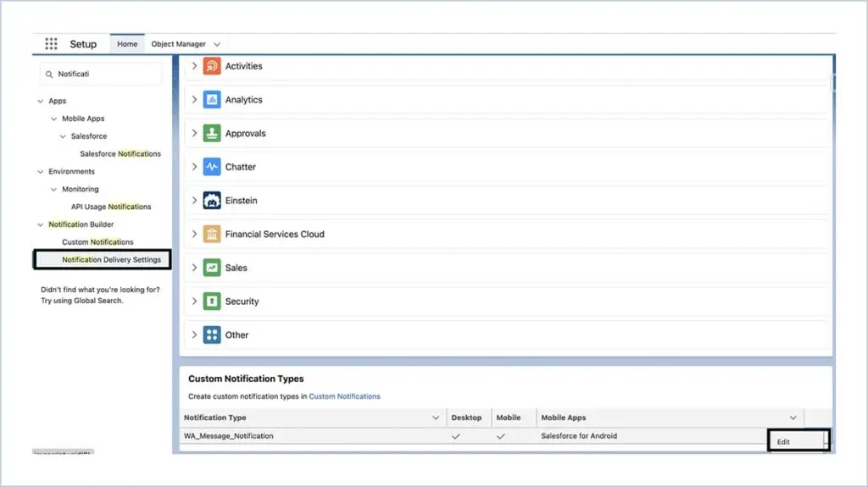This screenshot has height=487, width=868.
Task: Expand the Activities section chevron
Action: pos(194,66)
